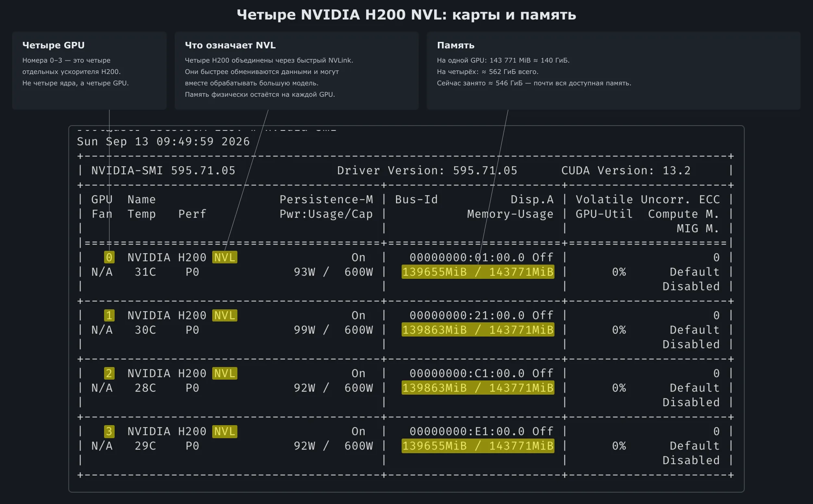Click temperature 28C in the GPU 2 row
The width and height of the screenshot is (813, 504).
[146, 388]
